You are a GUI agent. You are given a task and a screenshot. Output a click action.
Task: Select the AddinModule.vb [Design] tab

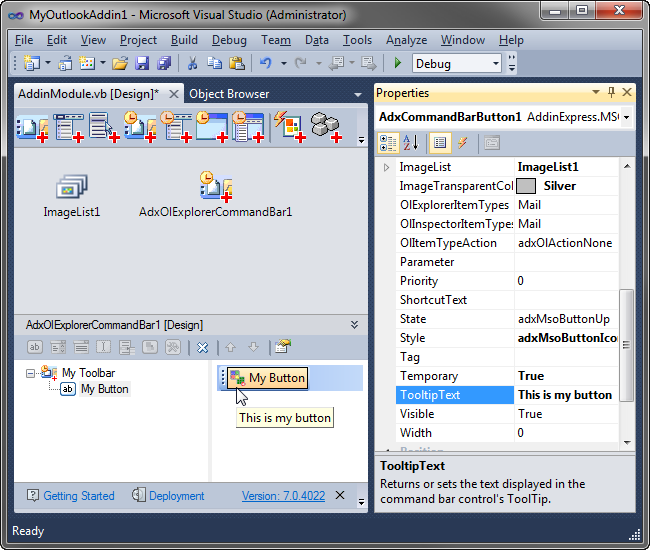[88, 94]
